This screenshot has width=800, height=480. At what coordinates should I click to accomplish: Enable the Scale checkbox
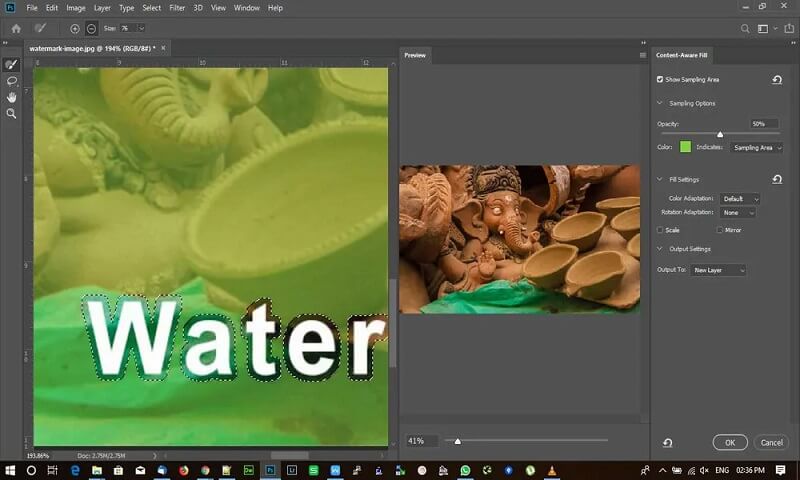tap(660, 229)
